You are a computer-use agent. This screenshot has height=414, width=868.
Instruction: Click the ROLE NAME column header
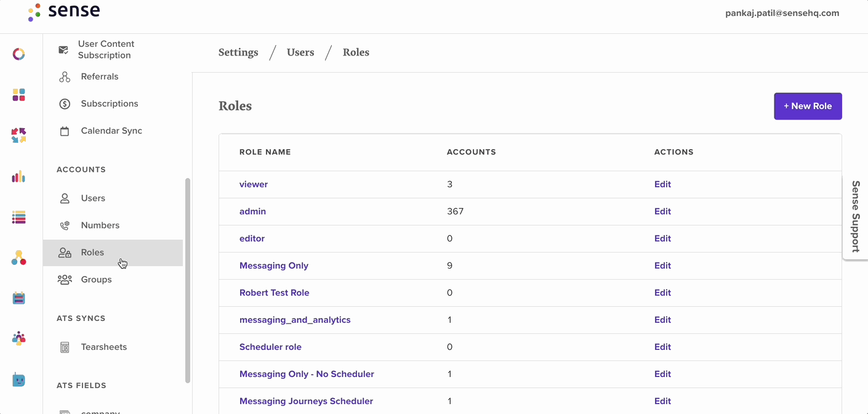tap(265, 152)
